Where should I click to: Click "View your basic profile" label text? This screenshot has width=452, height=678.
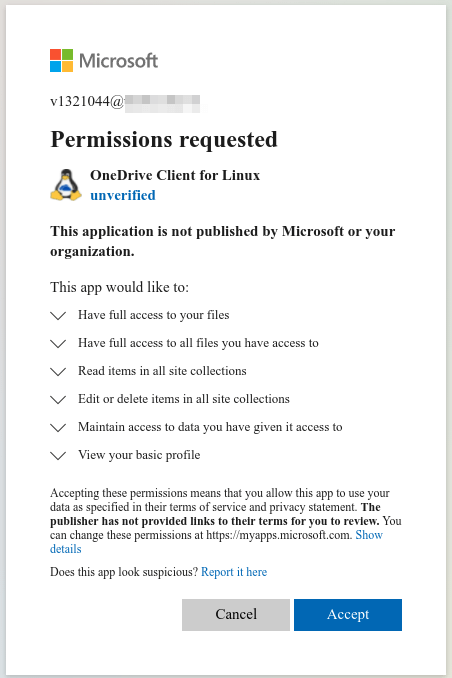(x=139, y=455)
